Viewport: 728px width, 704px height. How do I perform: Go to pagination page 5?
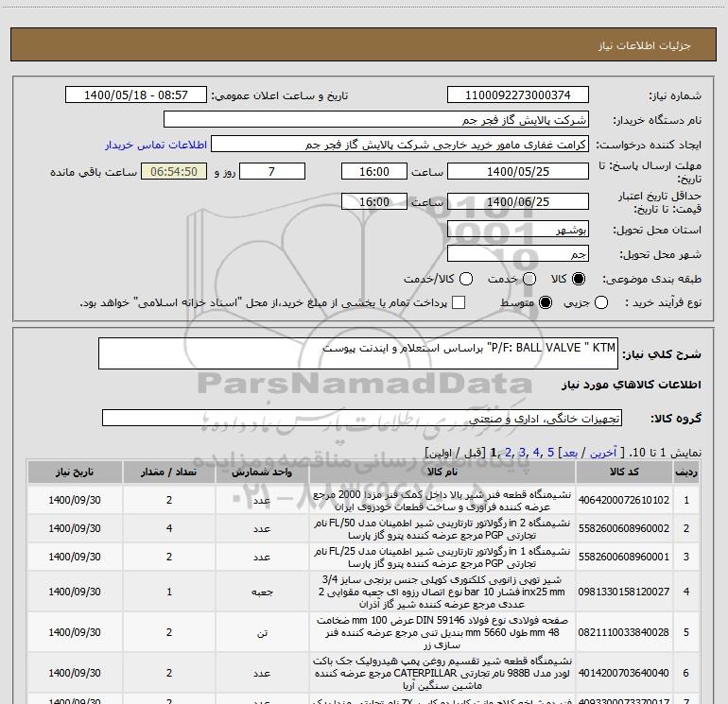point(550,452)
